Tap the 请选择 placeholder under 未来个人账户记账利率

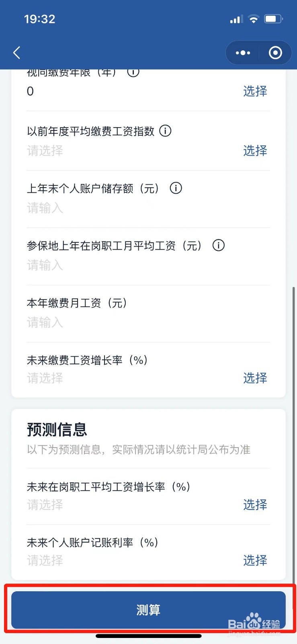point(45,560)
